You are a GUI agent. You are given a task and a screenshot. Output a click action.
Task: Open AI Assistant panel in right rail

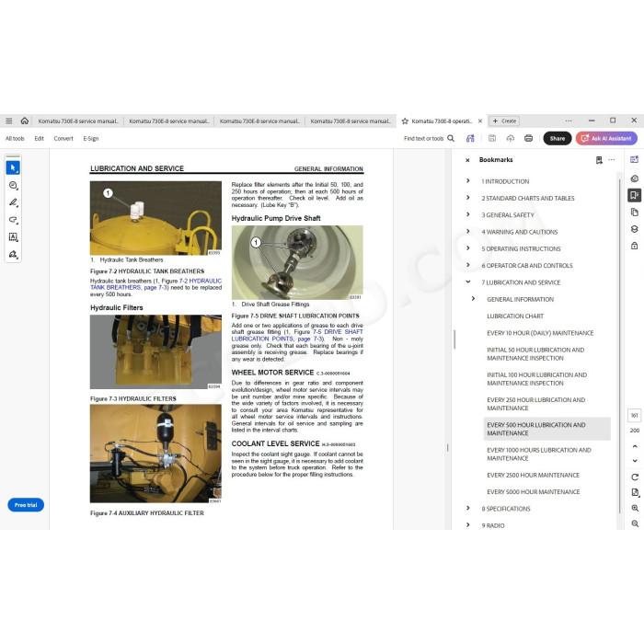[635, 160]
